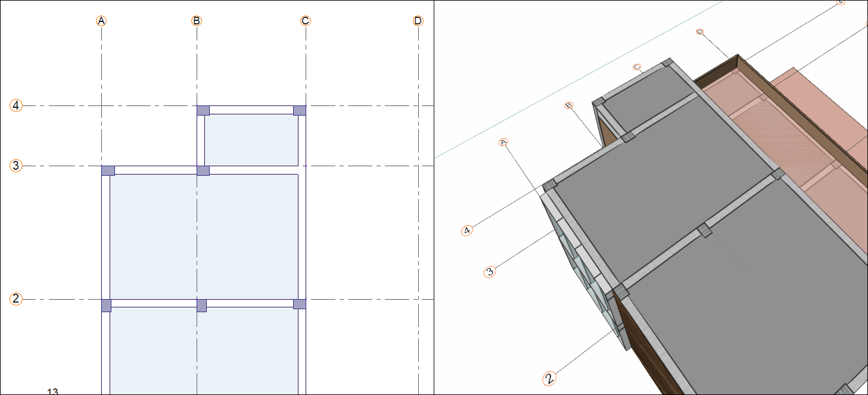Select grid axis bubble A in plan view
The width and height of the screenshot is (868, 395).
pos(101,21)
